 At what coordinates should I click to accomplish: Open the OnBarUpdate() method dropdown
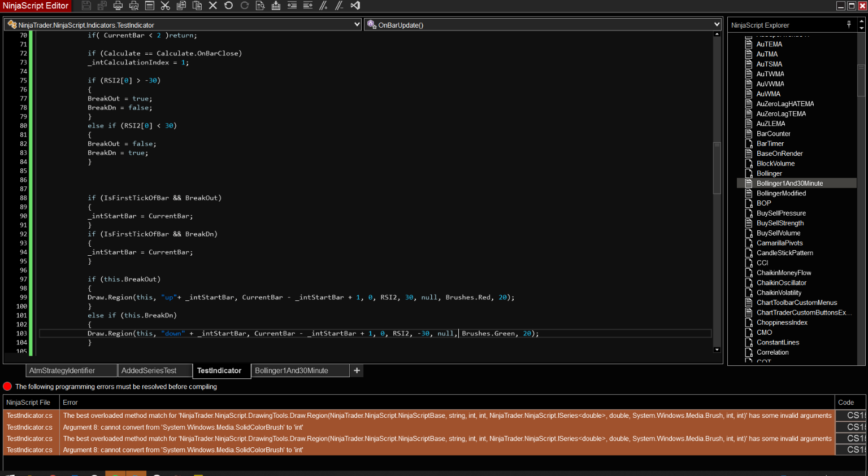[x=717, y=25]
